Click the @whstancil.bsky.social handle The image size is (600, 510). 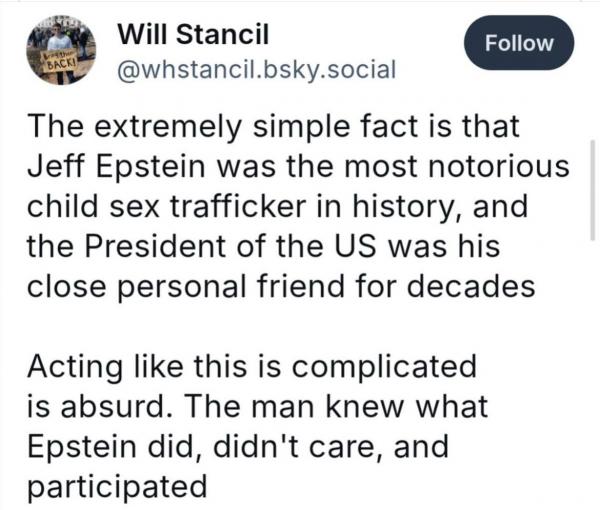[257, 69]
